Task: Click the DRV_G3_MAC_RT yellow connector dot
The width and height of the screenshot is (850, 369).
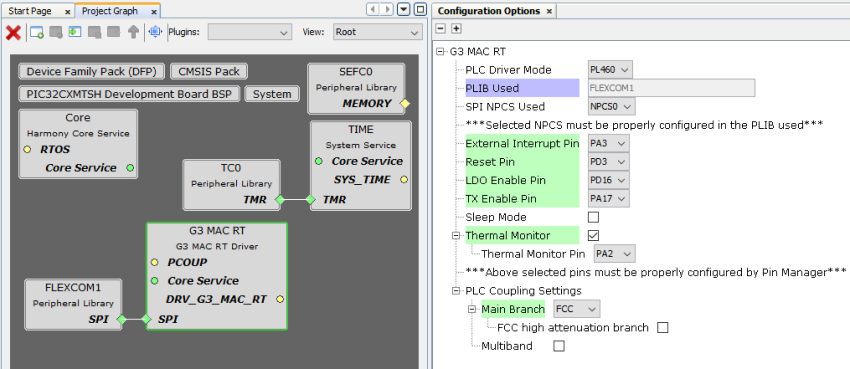Action: click(280, 299)
